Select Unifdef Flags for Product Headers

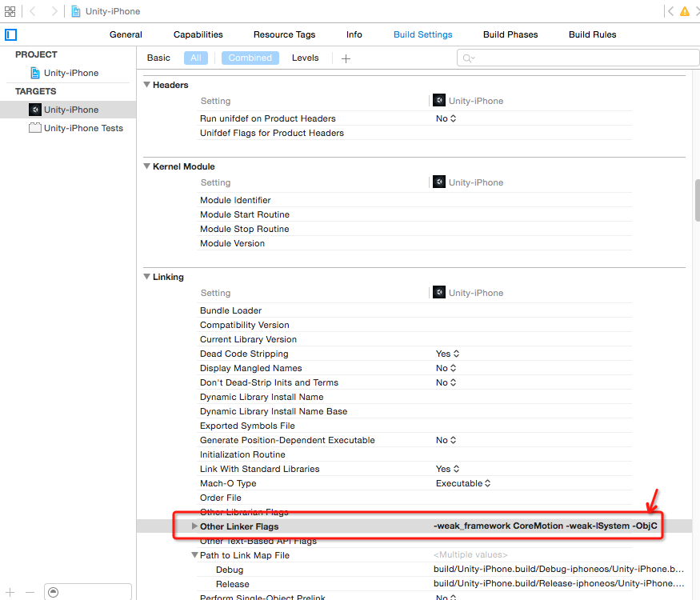click(414, 133)
